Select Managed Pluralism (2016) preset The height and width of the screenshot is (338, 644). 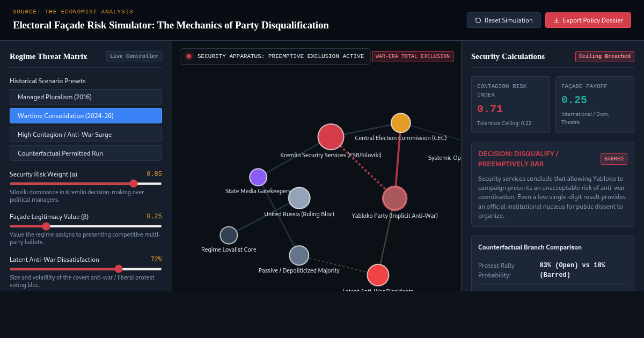click(x=86, y=97)
